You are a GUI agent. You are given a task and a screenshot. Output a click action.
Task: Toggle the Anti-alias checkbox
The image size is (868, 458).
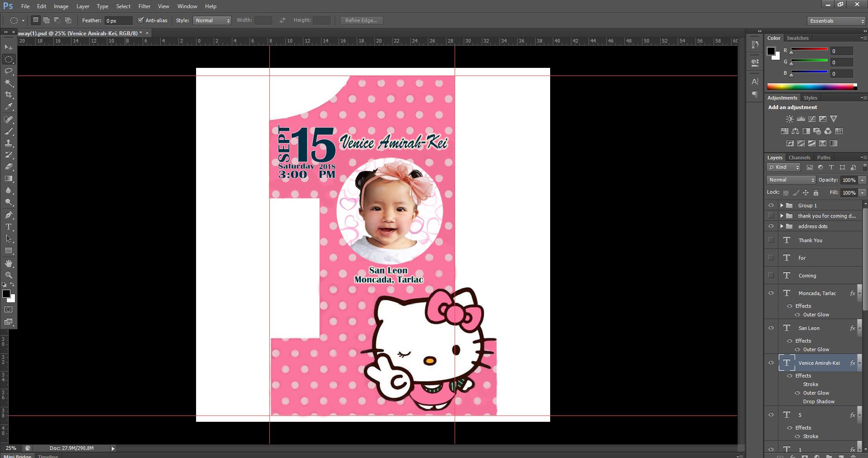(x=141, y=20)
